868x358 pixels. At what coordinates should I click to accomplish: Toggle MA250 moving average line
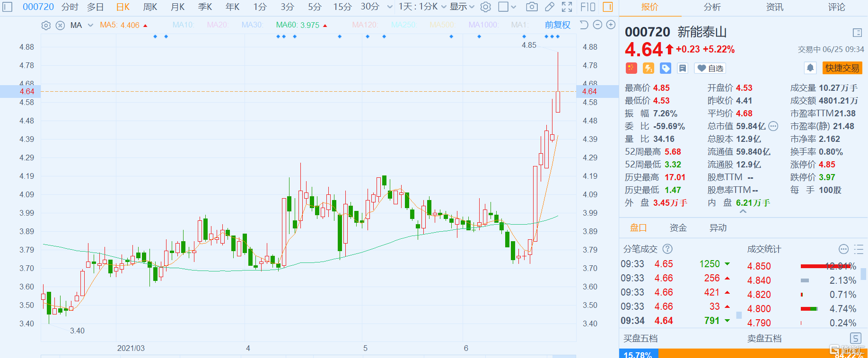tap(403, 25)
